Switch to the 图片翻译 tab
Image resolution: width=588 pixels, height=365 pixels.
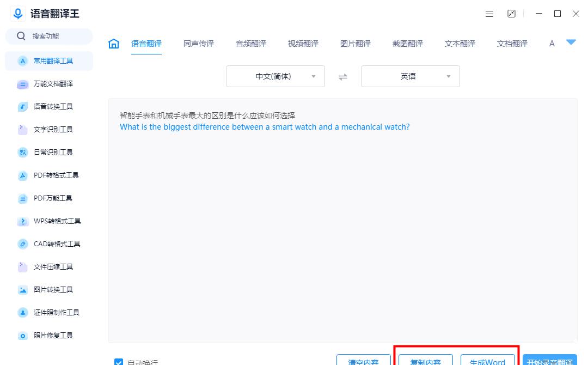(355, 43)
